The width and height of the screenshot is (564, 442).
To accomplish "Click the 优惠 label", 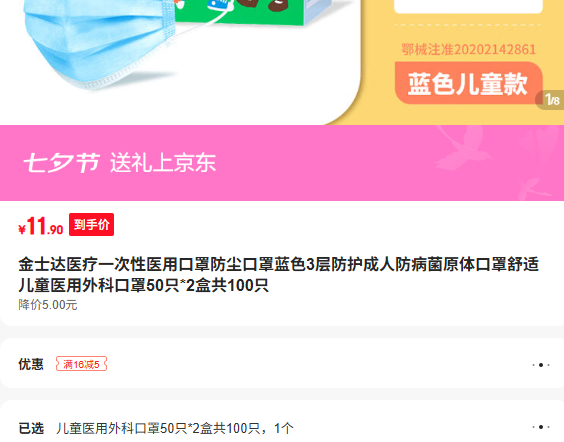I will coord(31,364).
